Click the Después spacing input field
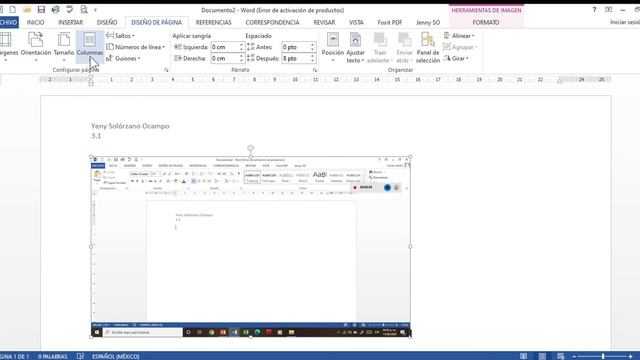Viewport: 640px width, 360px height. point(296,58)
